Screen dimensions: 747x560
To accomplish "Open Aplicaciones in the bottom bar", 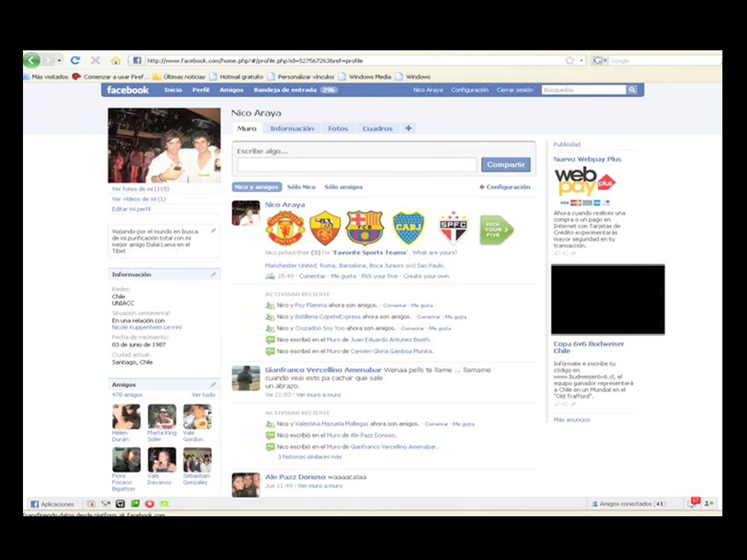I will pos(52,504).
